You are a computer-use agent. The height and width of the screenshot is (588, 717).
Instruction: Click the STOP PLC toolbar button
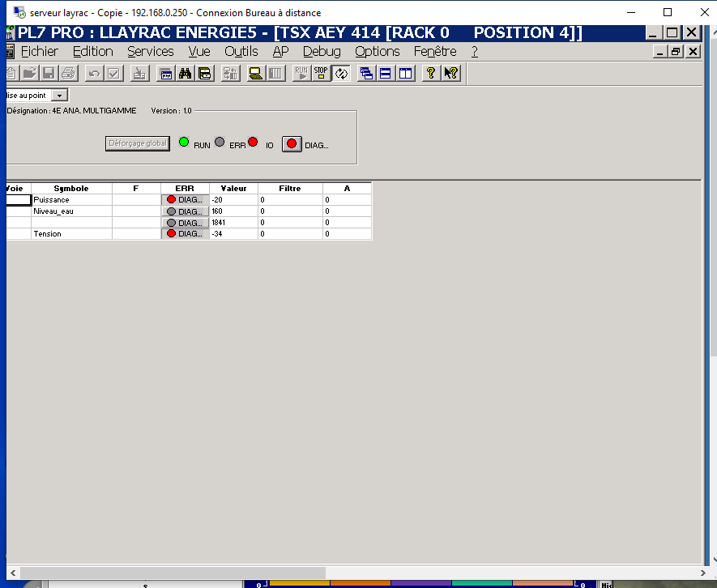pyautogui.click(x=321, y=73)
